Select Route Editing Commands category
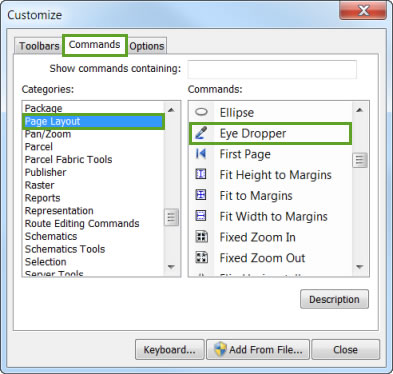393x374 pixels. pyautogui.click(x=82, y=223)
